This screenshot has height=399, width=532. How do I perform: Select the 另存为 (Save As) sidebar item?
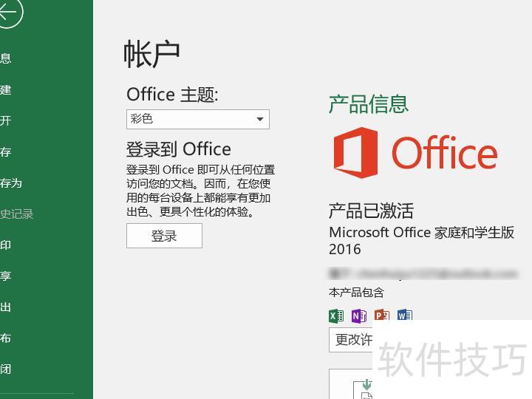[11, 183]
